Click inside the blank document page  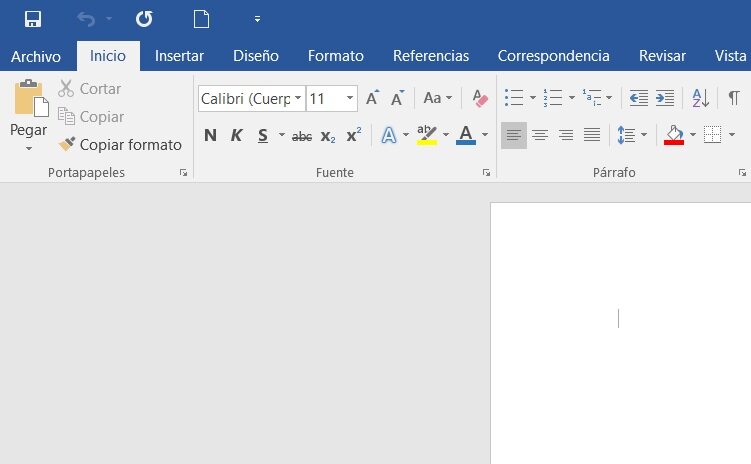tap(621, 333)
